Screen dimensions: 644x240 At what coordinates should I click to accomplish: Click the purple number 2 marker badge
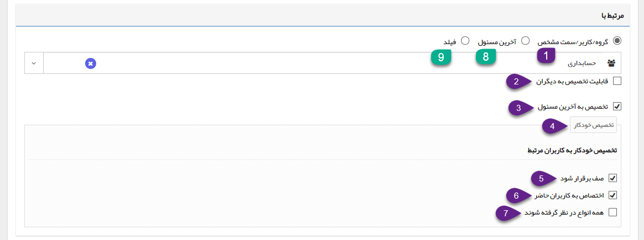pyautogui.click(x=518, y=82)
